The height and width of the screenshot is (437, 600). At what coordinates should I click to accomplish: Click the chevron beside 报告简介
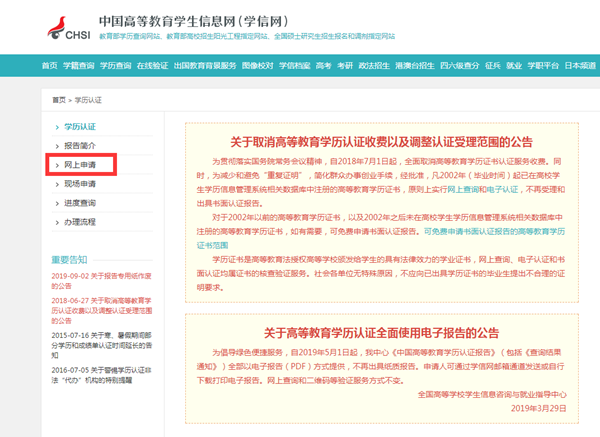click(57, 146)
